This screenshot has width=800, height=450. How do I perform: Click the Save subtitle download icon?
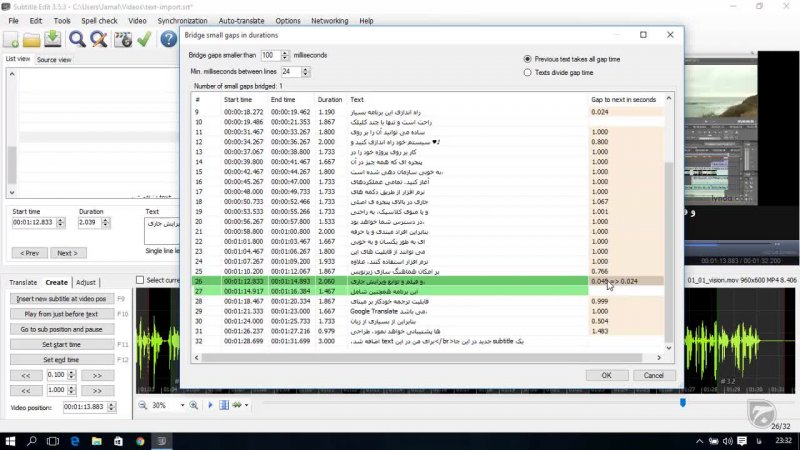[x=52, y=40]
